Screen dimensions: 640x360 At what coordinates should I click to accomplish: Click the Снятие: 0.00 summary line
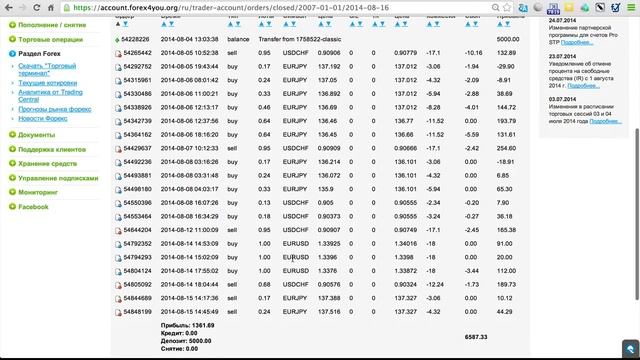tap(179, 349)
